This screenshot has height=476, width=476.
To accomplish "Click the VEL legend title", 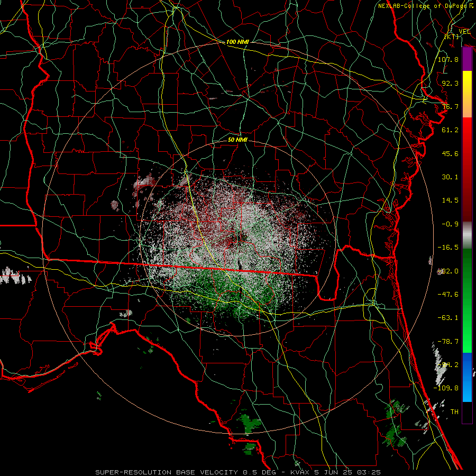I will [464, 32].
